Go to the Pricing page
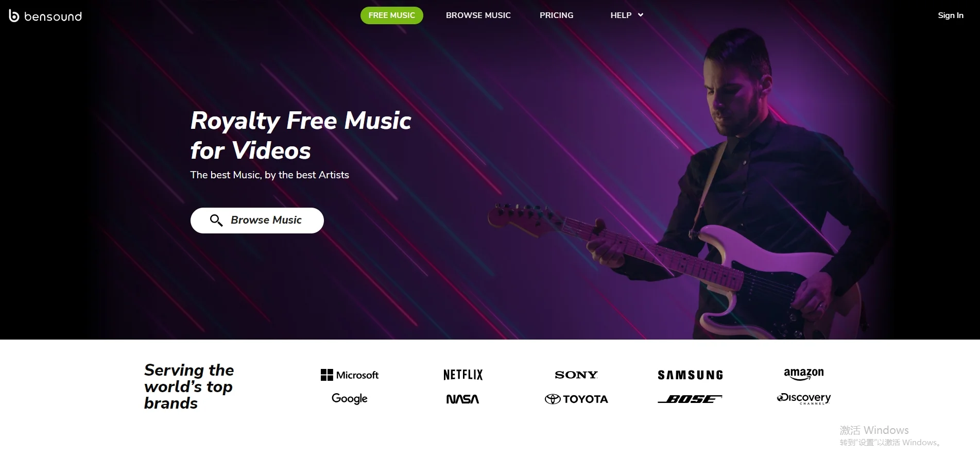Viewport: 980px width, 472px height. coord(556,15)
